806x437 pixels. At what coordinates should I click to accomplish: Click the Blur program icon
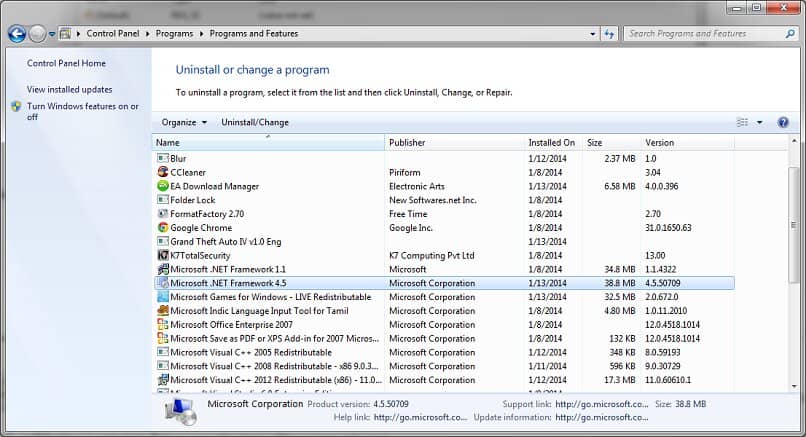pyautogui.click(x=163, y=158)
